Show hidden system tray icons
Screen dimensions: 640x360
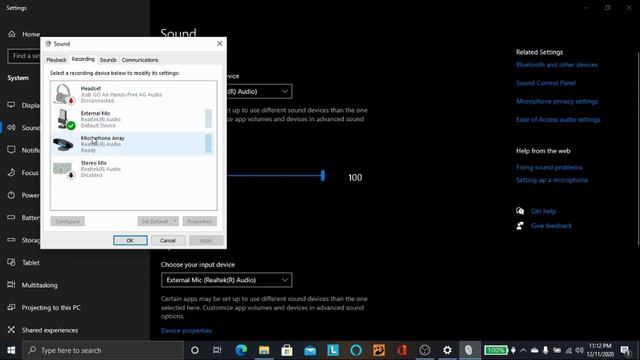[523, 350]
